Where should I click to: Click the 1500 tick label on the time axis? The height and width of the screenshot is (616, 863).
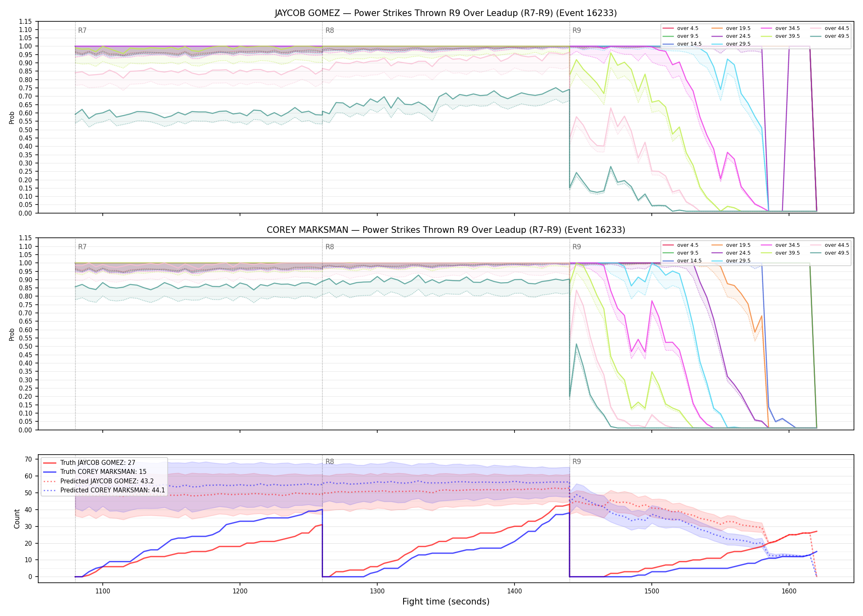(x=652, y=591)
